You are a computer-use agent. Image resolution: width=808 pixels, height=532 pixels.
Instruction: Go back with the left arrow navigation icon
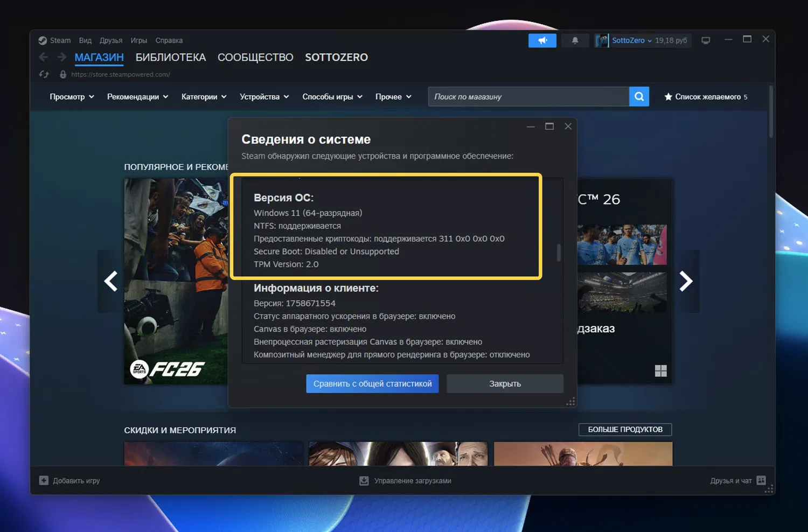pyautogui.click(x=44, y=57)
